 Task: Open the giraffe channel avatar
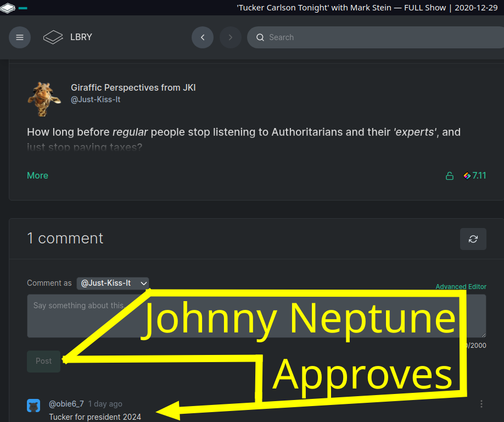click(44, 99)
